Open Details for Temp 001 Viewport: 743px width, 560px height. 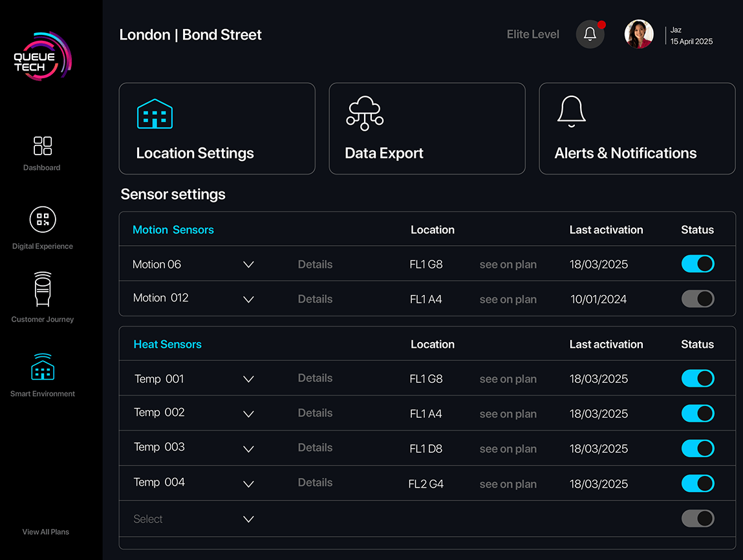click(x=315, y=378)
